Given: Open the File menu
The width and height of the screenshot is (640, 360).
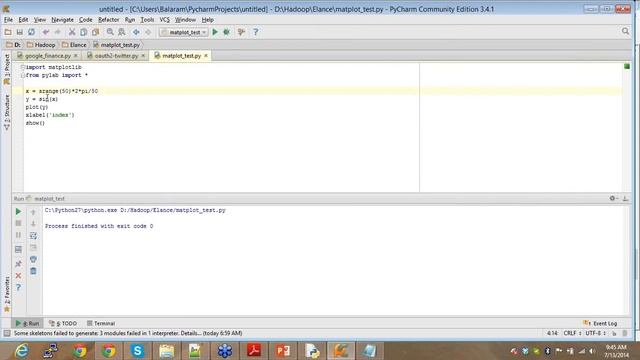Looking at the screenshot, I should click(8, 20).
